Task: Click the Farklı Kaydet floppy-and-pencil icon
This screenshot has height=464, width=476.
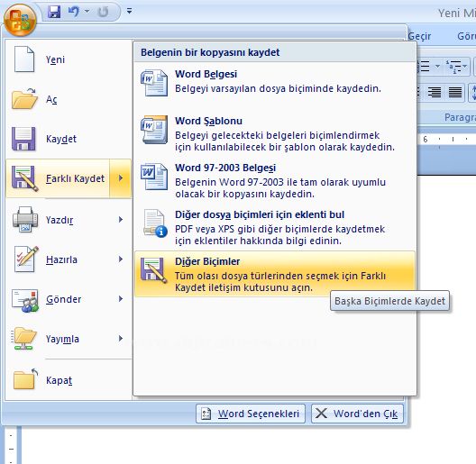Action: click(24, 178)
